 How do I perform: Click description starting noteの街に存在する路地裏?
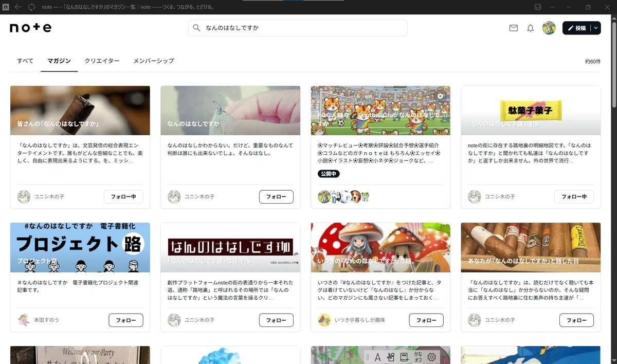pyautogui.click(x=530, y=153)
